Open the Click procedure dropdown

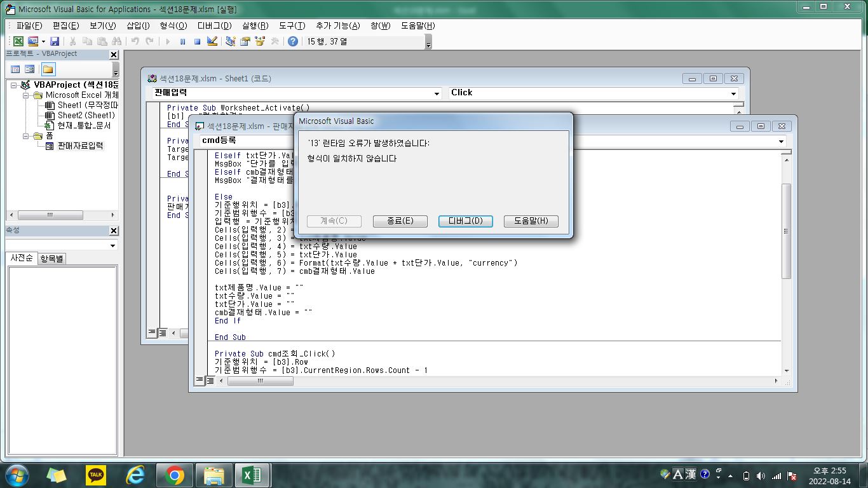[x=734, y=93]
